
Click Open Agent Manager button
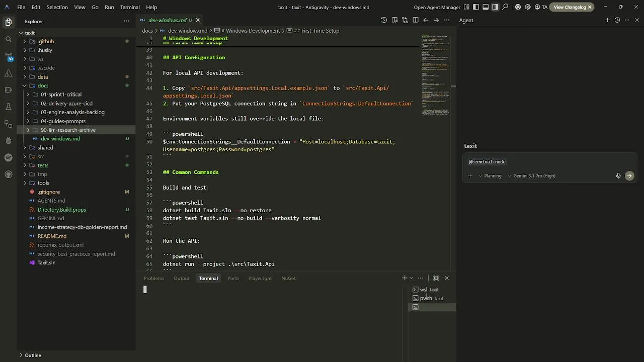click(437, 7)
